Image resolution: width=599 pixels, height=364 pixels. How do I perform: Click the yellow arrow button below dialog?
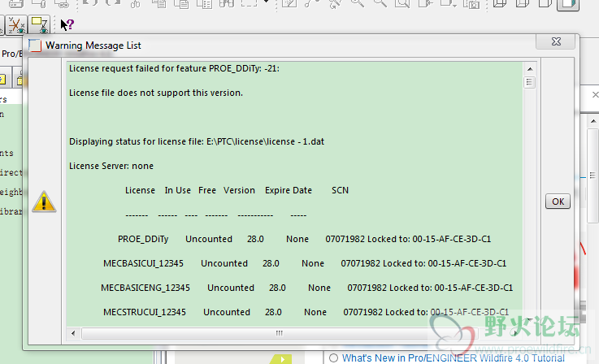coord(282,359)
